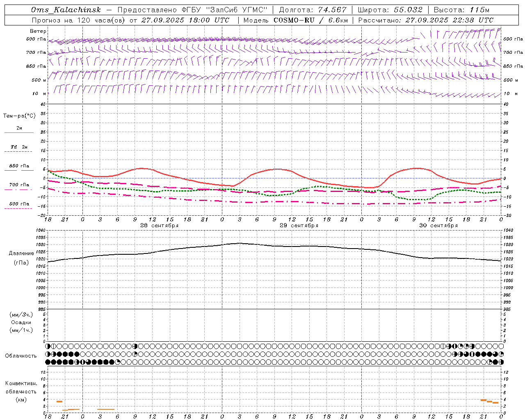Click the 850 гПа temperature legend entry
525x420 pixels.
[19, 166]
